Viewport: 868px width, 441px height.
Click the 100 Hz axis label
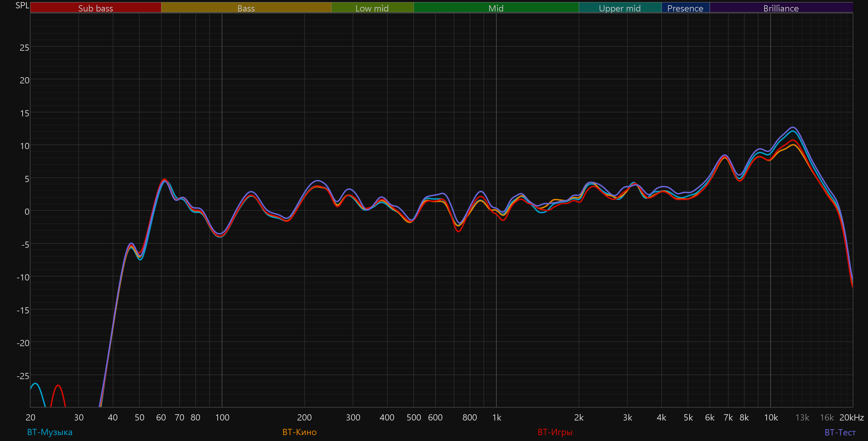tap(222, 417)
